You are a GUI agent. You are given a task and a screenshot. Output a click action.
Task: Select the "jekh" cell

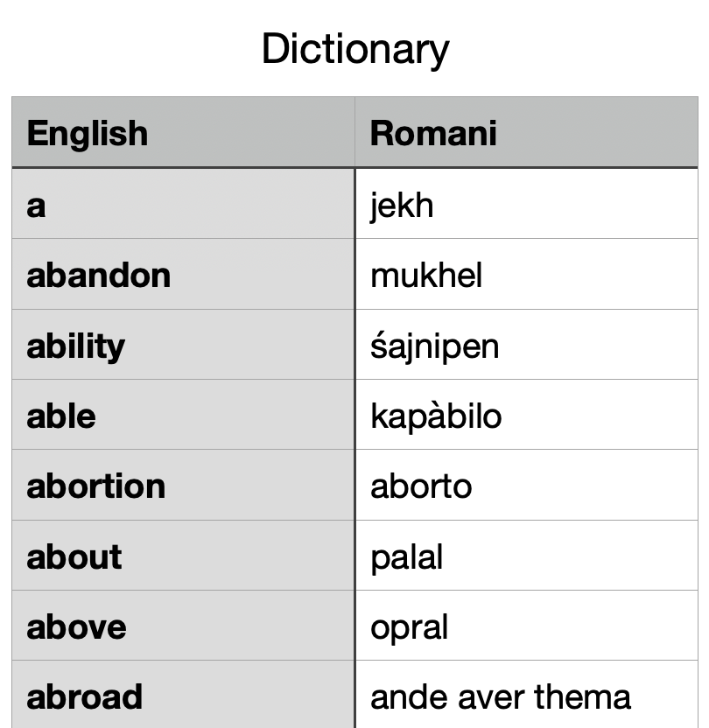click(x=525, y=205)
